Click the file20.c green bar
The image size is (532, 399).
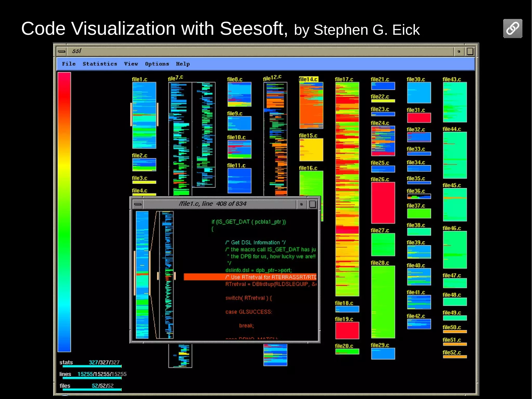tap(347, 351)
